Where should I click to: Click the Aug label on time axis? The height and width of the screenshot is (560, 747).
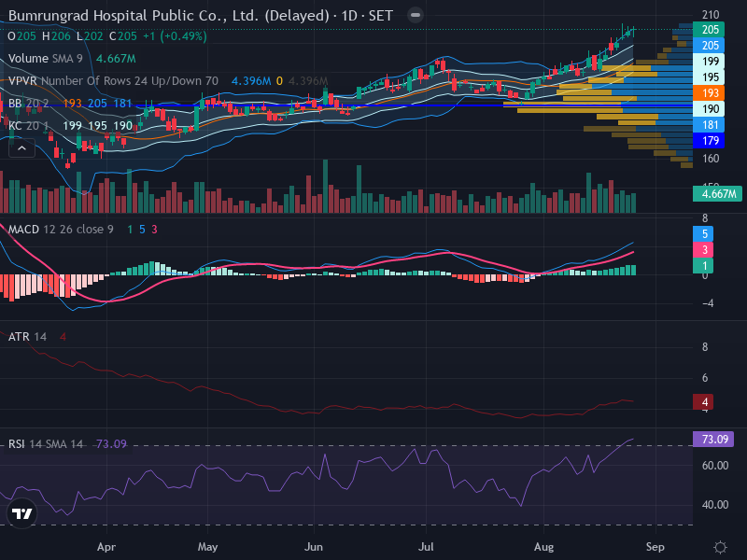click(543, 547)
